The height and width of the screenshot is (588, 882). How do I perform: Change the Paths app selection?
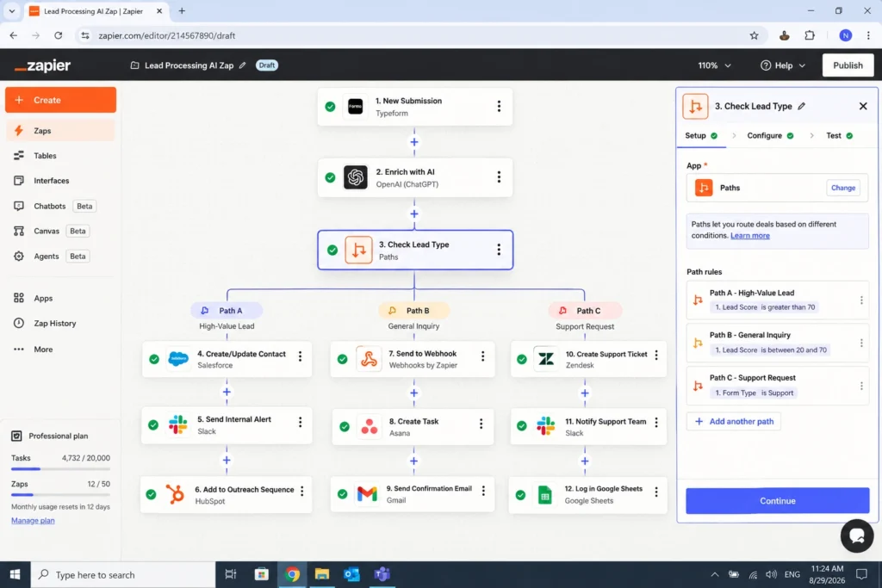842,188
